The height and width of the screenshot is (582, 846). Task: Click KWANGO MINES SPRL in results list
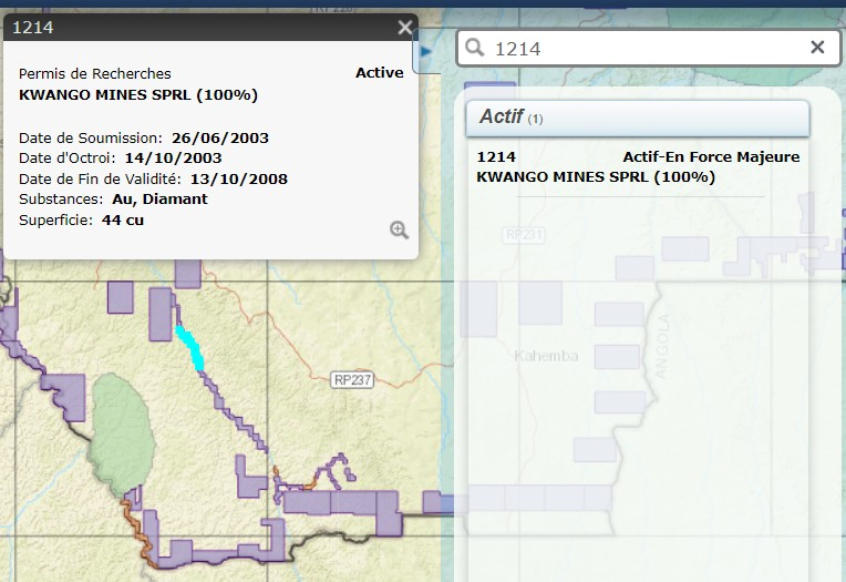[x=595, y=177]
